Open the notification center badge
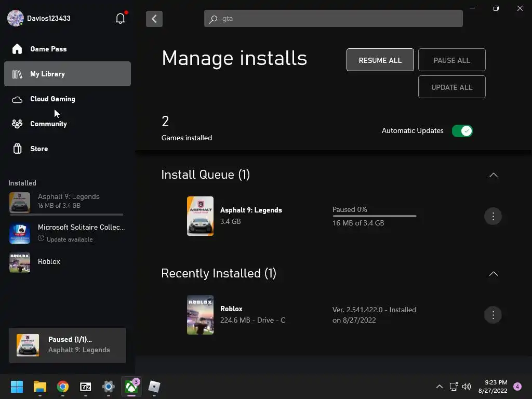Screen dimensions: 532x399 point(517,387)
